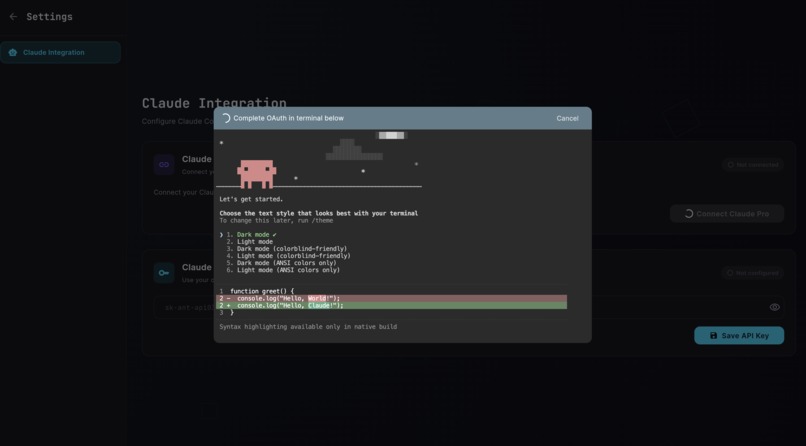Click the "To change this later, run /theme" hint
Screen dimensions: 806x446
[276, 220]
